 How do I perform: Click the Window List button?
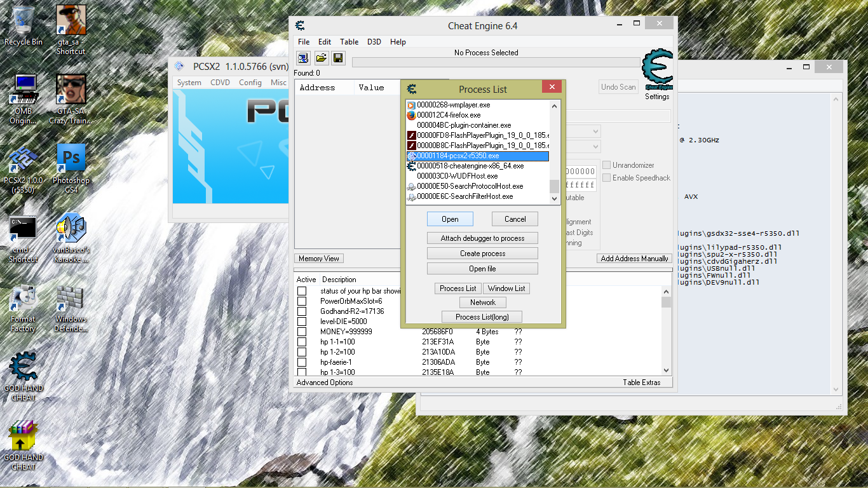[x=506, y=288]
